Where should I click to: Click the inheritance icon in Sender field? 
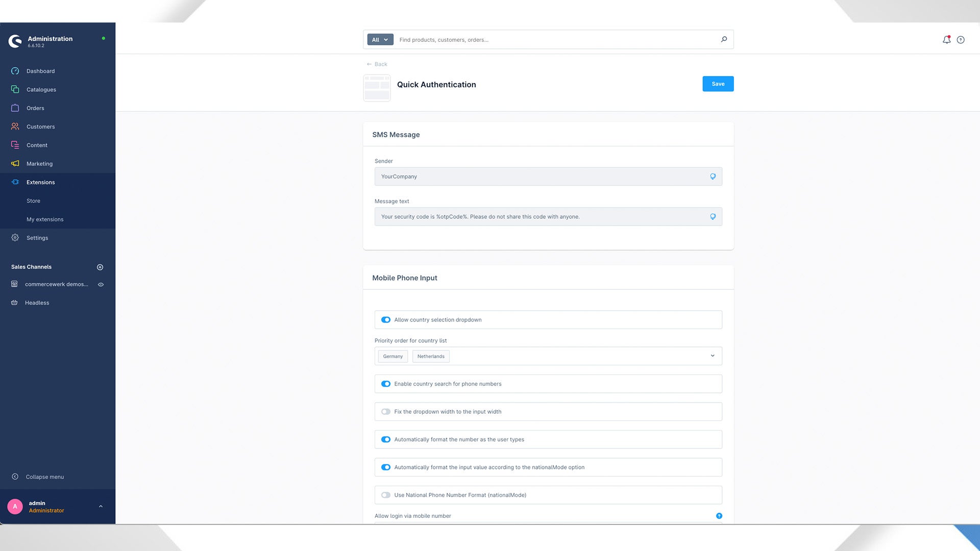[x=713, y=177]
